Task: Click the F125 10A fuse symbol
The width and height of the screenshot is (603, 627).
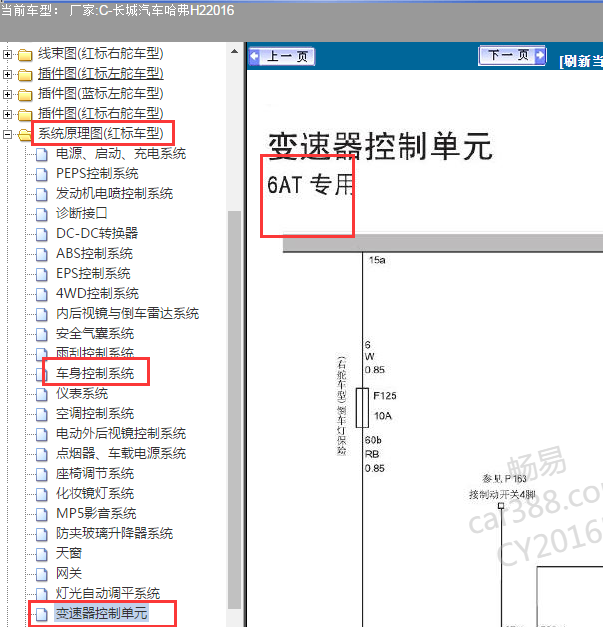Action: coord(362,407)
